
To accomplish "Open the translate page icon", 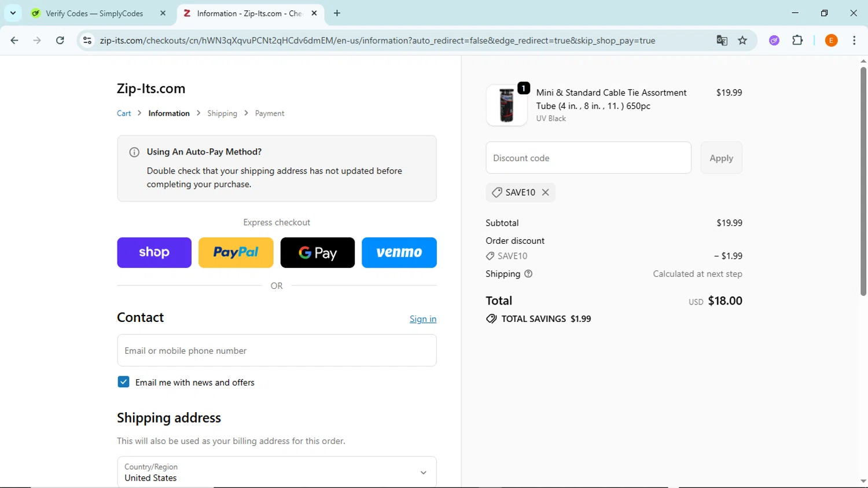I will coord(722,41).
